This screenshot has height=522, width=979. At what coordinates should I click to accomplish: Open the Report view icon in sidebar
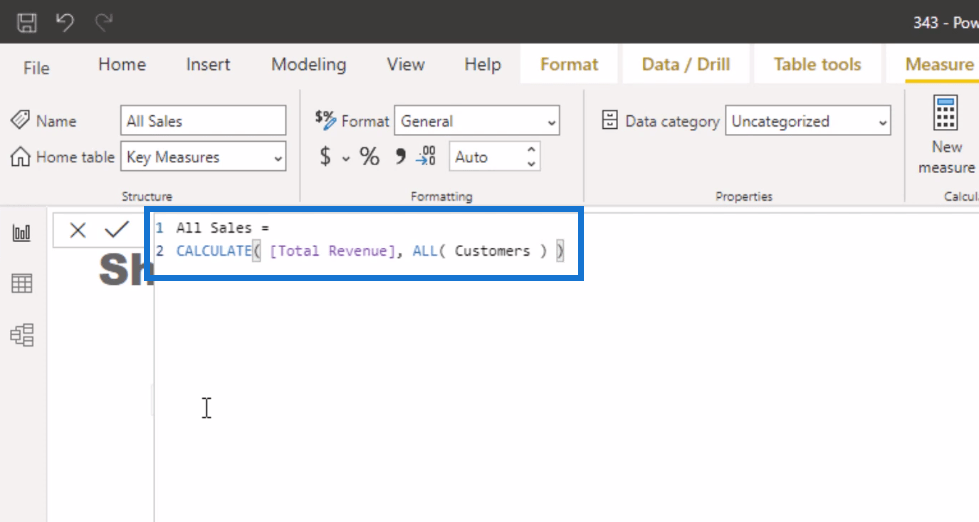coord(21,233)
